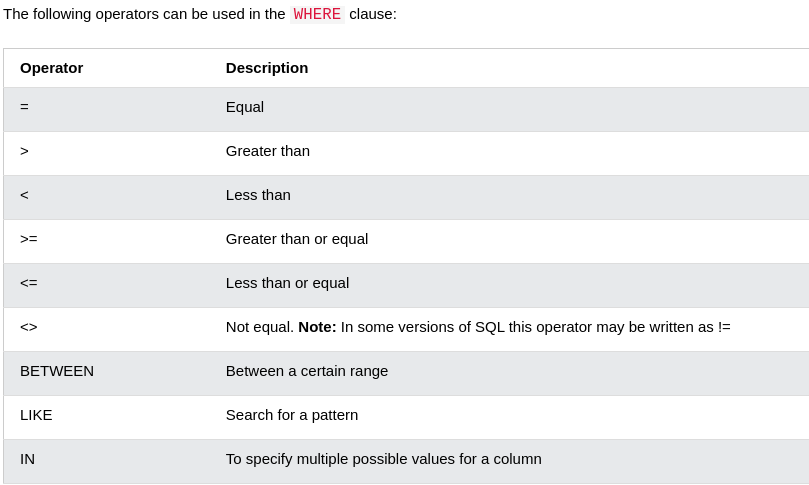Select the >= operator cell
Screen dimensions: 809x485
(28, 239)
